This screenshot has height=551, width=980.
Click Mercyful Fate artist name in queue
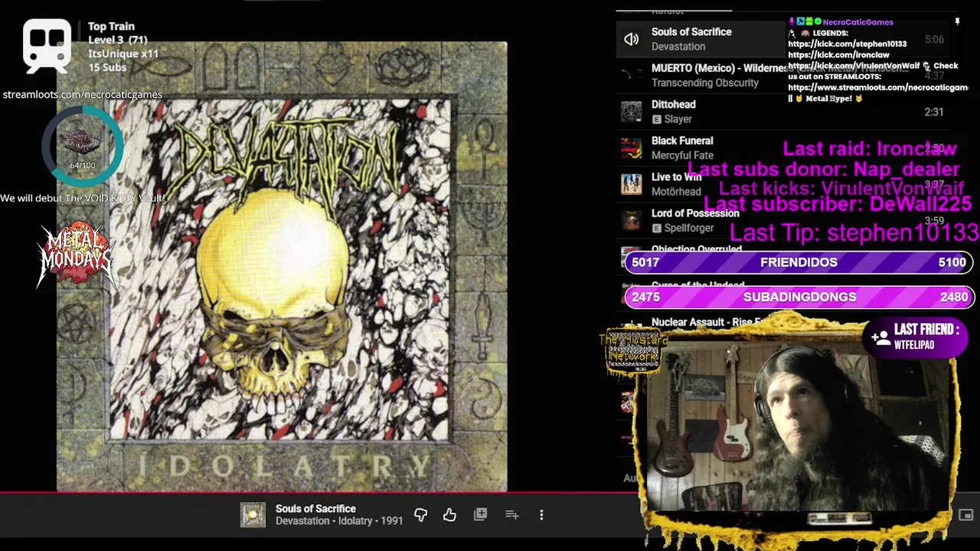point(682,155)
